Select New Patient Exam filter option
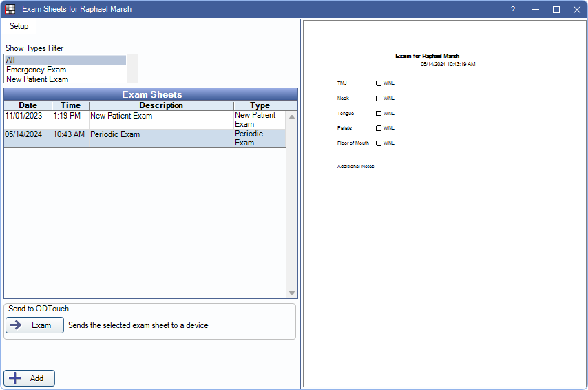Screen dimensions: 588x390 (37, 79)
